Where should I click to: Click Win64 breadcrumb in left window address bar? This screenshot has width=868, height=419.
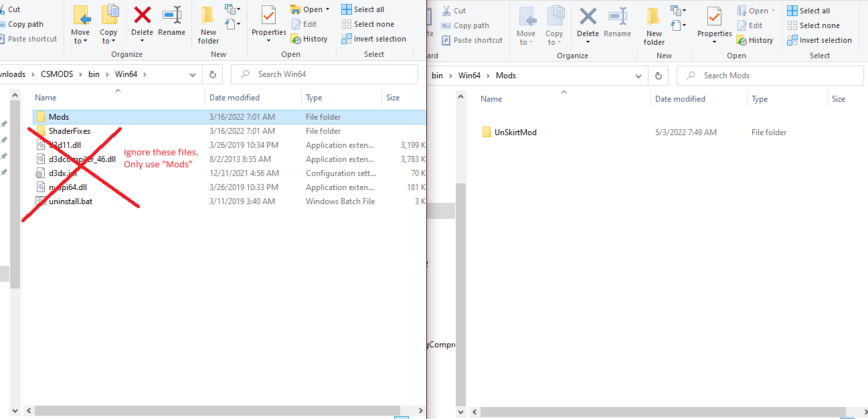click(x=124, y=74)
